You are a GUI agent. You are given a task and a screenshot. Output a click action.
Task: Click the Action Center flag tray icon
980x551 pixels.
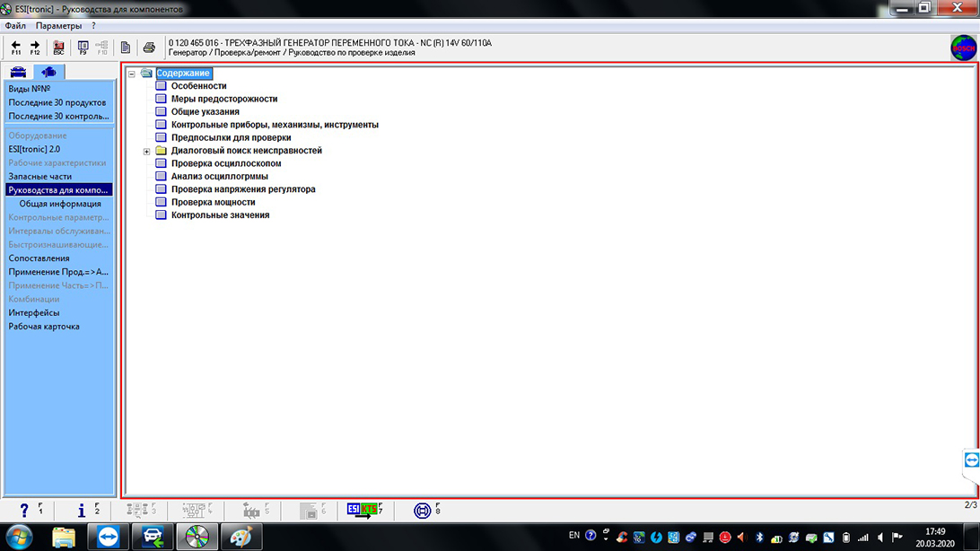897,538
